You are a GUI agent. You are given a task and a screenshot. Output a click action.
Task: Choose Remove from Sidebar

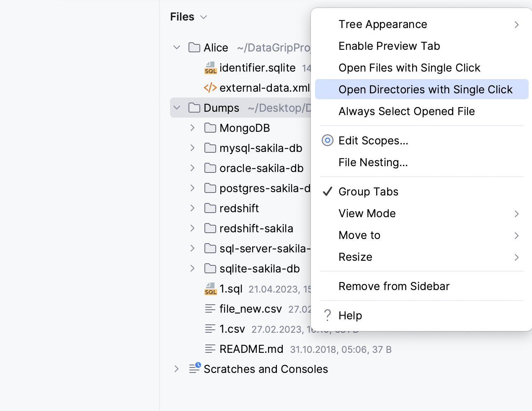394,286
